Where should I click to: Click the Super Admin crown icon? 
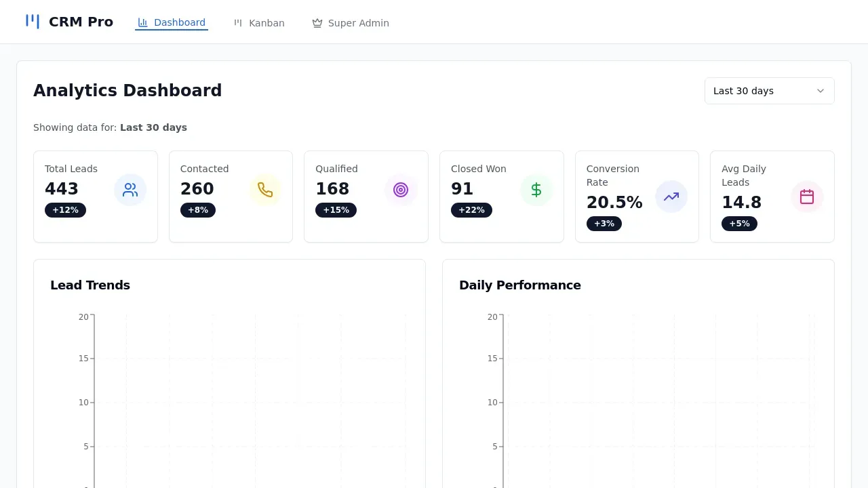pyautogui.click(x=317, y=22)
